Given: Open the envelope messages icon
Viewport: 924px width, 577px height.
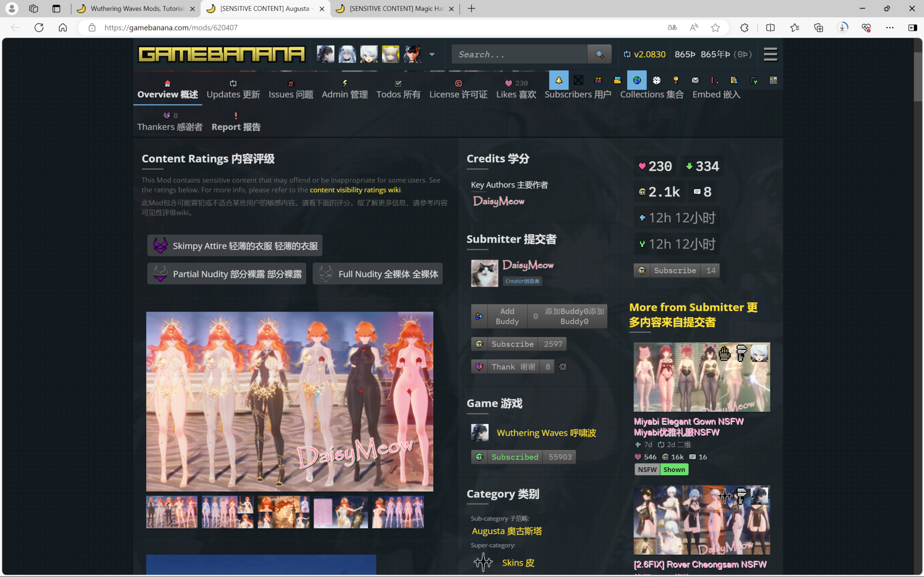Looking at the screenshot, I should [x=695, y=80].
